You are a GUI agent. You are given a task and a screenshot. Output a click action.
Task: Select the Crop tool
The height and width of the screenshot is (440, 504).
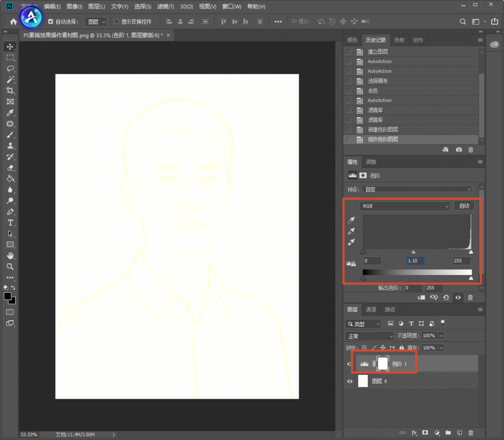10,91
